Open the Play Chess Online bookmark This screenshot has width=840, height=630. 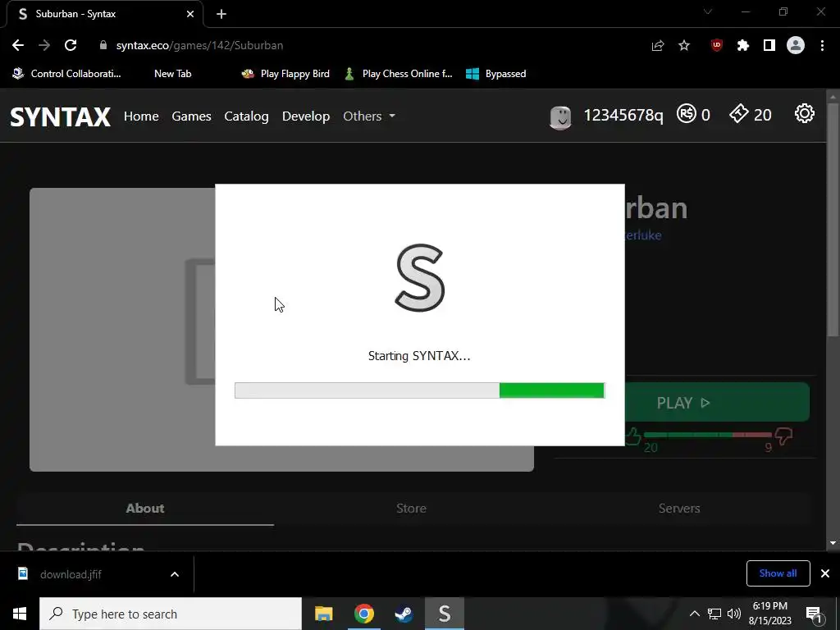(400, 74)
